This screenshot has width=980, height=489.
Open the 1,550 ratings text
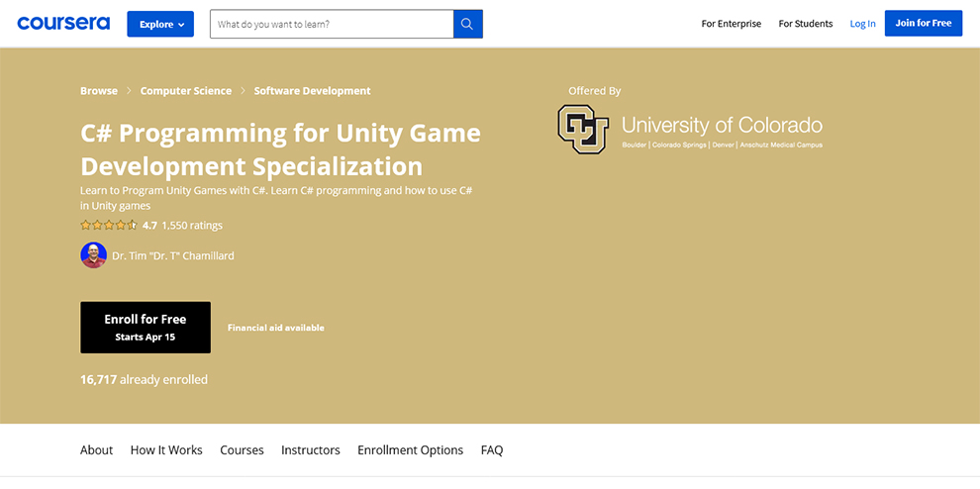[x=192, y=225]
